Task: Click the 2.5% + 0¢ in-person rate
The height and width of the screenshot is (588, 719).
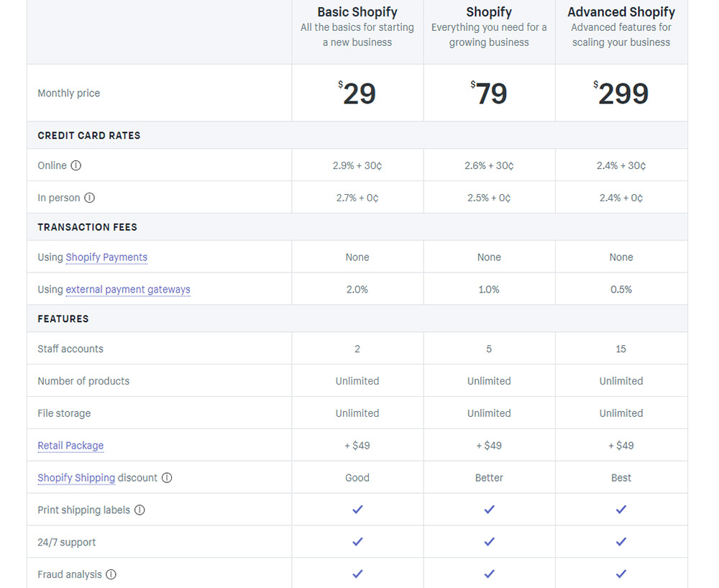Action: coord(489,198)
